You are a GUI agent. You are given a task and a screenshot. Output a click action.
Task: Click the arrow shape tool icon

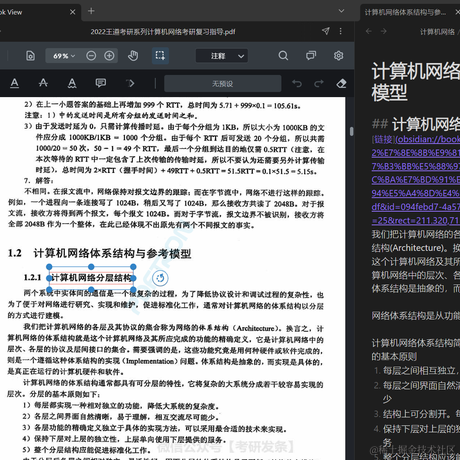tap(130, 83)
